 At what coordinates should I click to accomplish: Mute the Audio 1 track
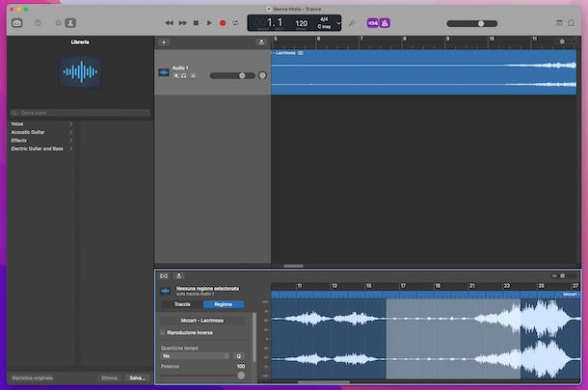click(175, 76)
